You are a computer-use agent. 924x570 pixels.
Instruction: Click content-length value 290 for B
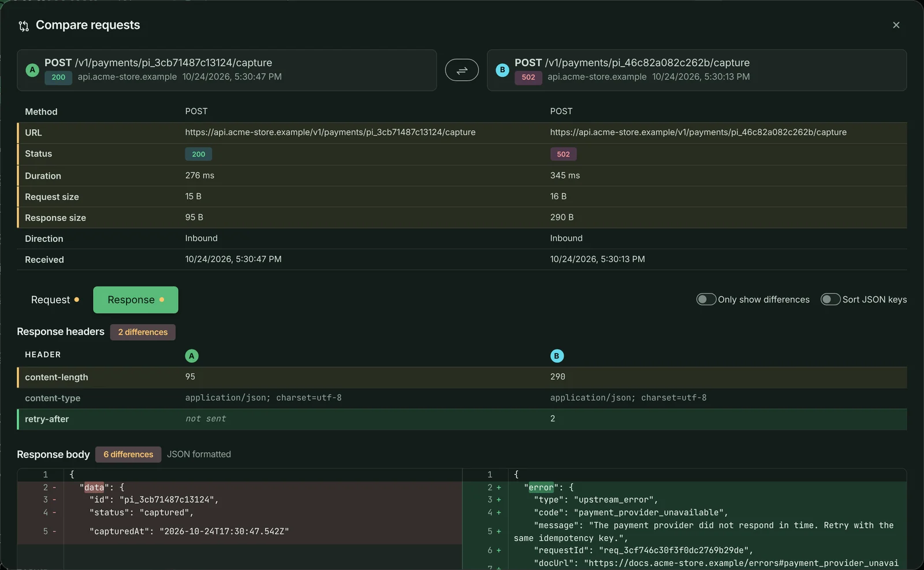click(x=558, y=377)
